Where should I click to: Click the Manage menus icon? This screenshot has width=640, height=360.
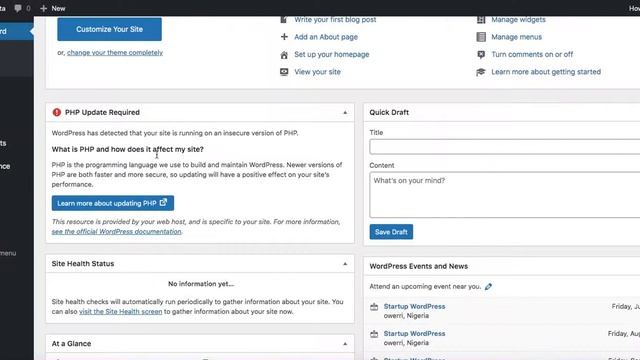pos(481,37)
